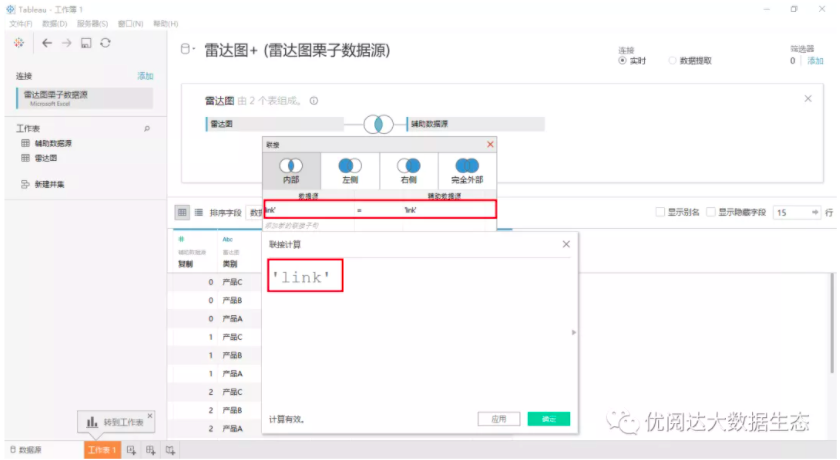Select the 右侧 right join type
840x460 pixels.
pyautogui.click(x=409, y=171)
